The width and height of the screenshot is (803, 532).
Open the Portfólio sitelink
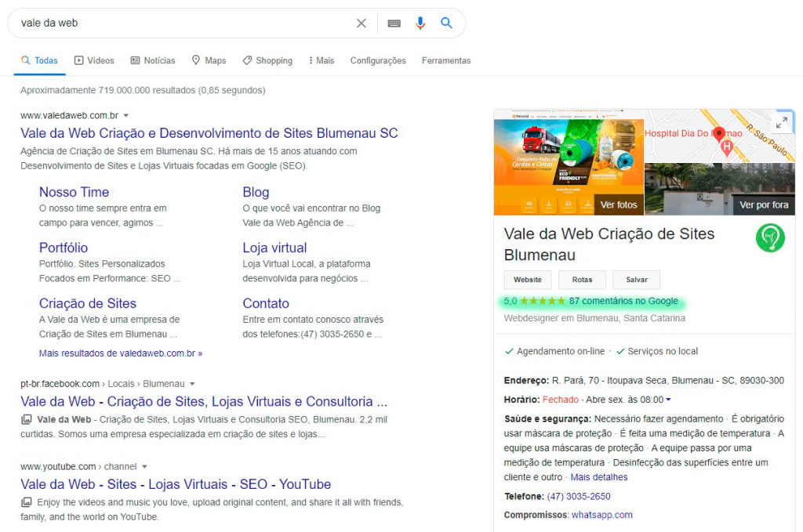pos(64,248)
